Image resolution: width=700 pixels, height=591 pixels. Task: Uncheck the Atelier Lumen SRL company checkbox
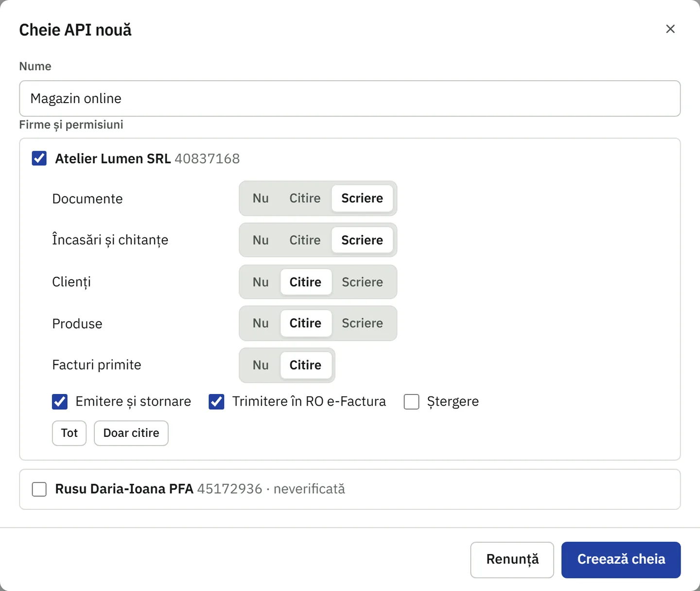pos(39,159)
